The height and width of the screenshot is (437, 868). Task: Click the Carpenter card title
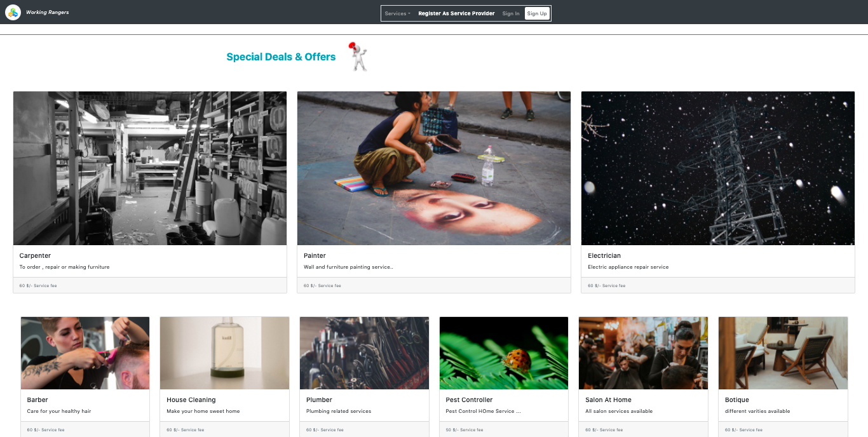click(35, 256)
